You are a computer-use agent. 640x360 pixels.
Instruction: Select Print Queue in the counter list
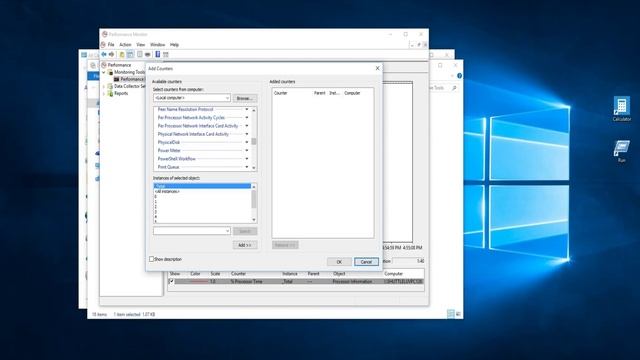[x=169, y=167]
